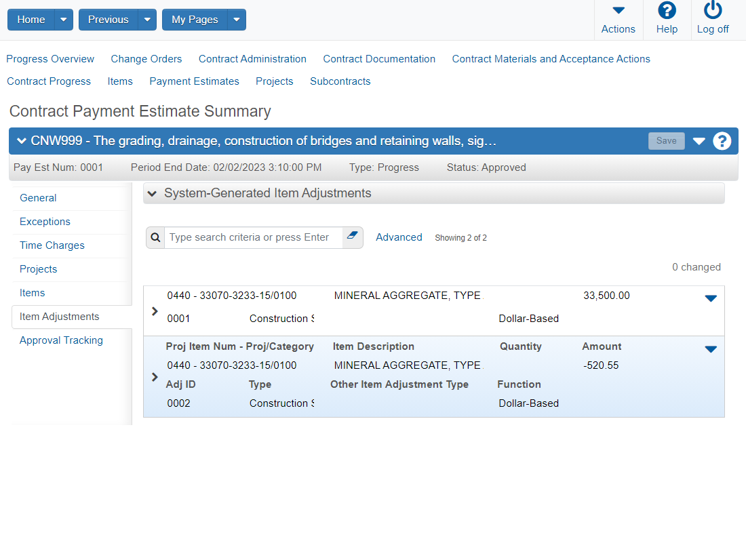Open the Actions menu arrow icon

coord(618,10)
